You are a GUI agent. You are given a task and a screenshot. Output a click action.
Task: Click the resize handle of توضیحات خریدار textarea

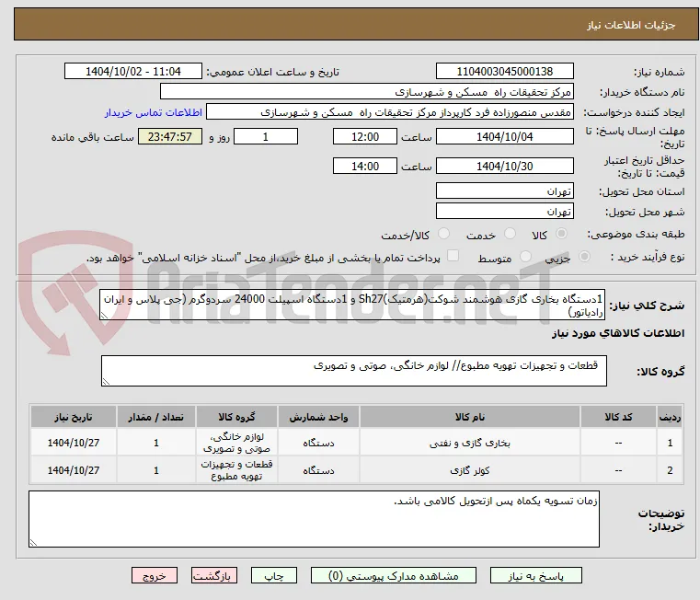point(33,542)
